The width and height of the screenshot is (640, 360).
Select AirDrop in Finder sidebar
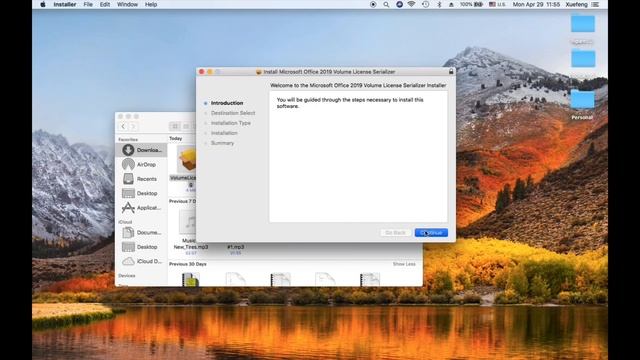[x=141, y=164]
